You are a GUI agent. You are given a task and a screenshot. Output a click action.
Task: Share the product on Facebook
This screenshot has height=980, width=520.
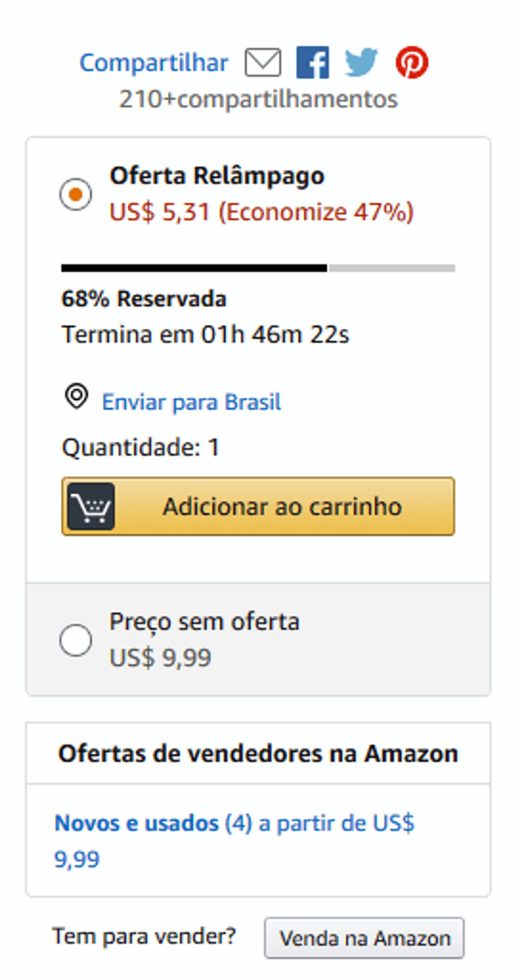(312, 62)
